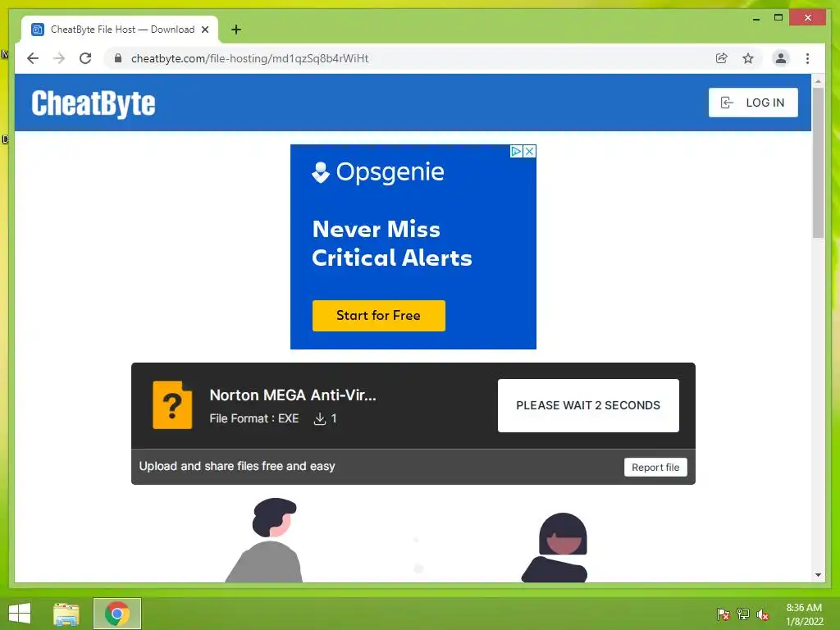Click the vertical scrollbar thumb
The height and width of the screenshot is (630, 840).
pyautogui.click(x=818, y=162)
